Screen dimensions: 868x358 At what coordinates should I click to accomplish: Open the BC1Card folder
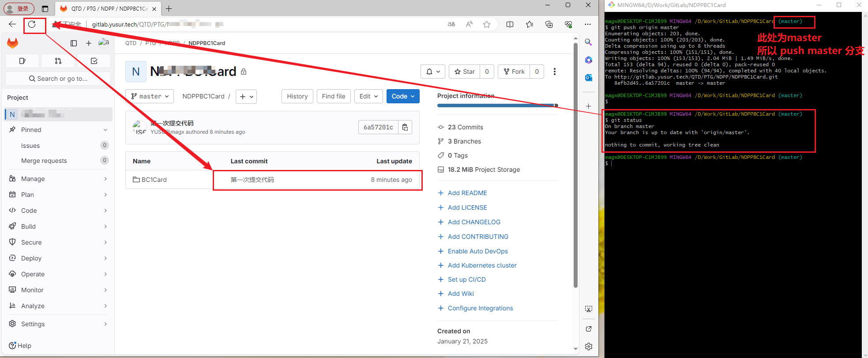pos(154,180)
